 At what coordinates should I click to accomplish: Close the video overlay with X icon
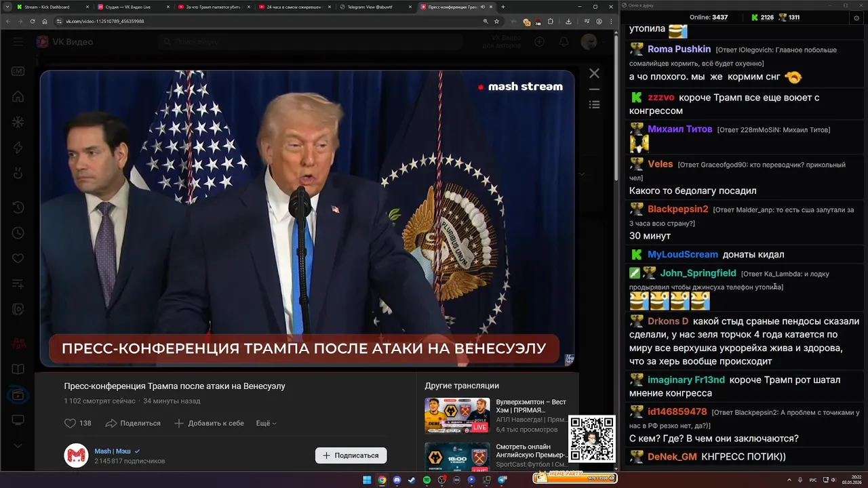point(594,73)
